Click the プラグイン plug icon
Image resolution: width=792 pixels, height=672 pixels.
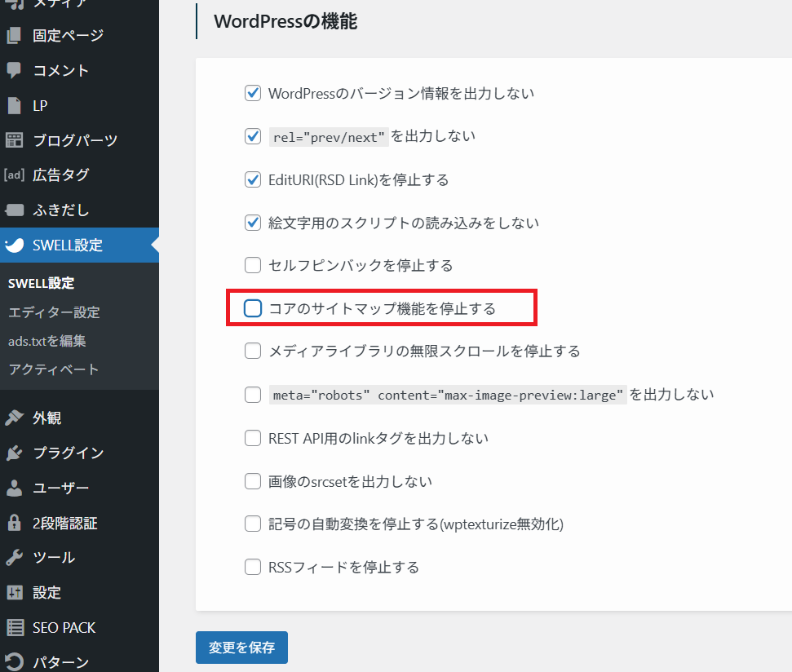point(14,453)
